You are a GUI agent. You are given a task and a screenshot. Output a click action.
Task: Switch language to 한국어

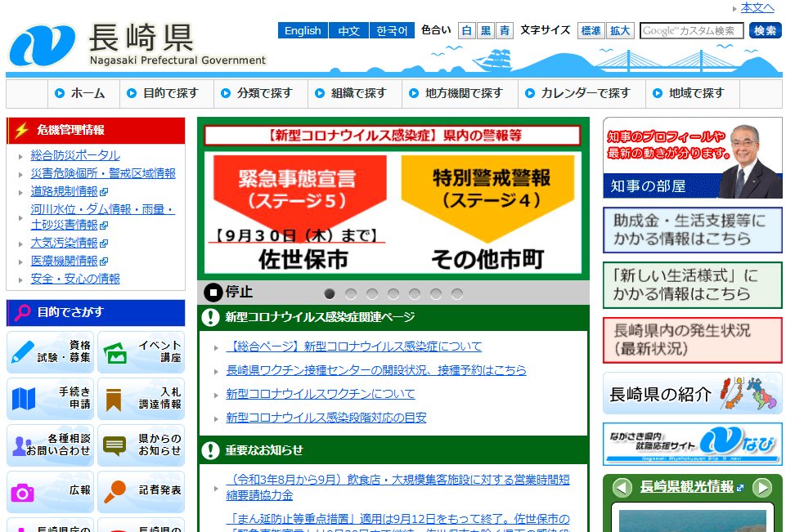392,30
